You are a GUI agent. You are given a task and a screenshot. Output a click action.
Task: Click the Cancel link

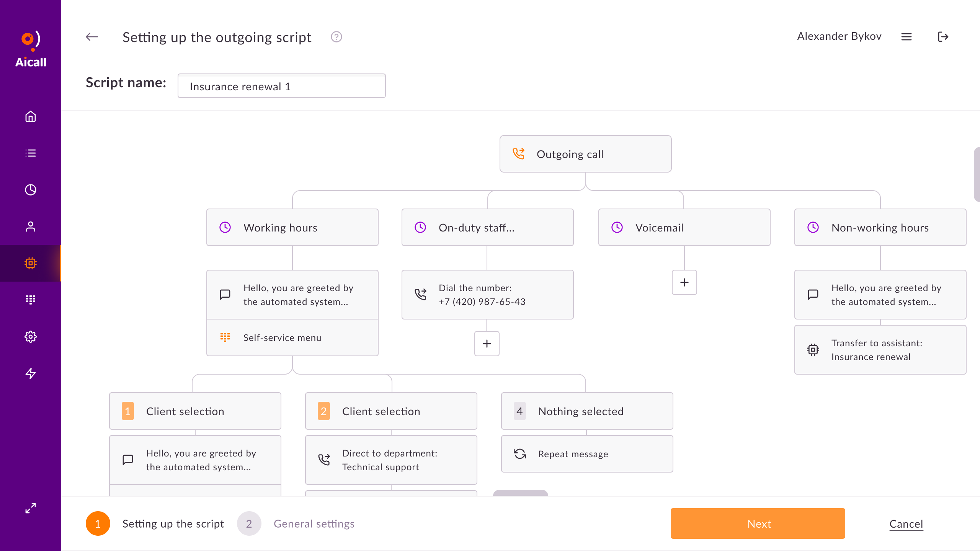coord(906,524)
